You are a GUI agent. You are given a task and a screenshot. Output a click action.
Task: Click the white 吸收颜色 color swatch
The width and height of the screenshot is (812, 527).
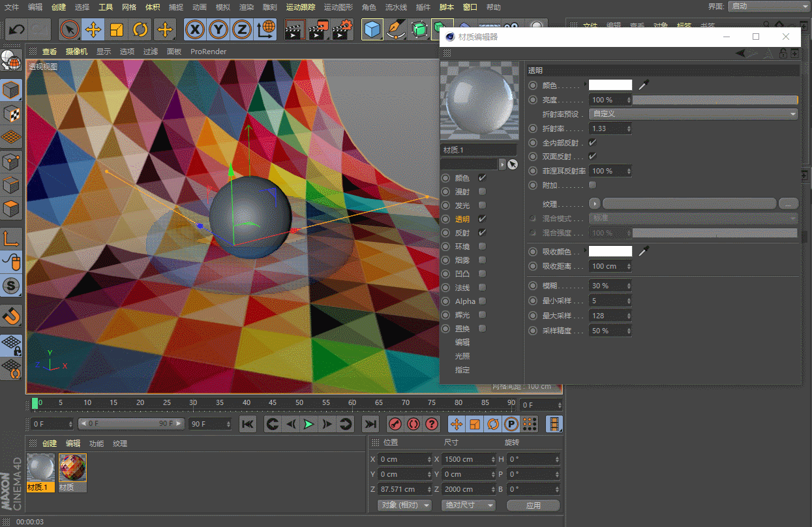pos(610,251)
